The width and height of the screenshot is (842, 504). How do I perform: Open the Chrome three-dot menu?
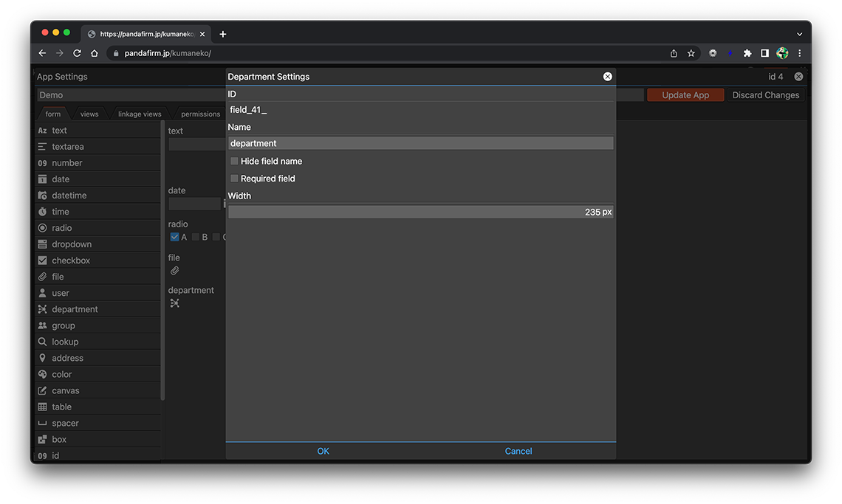799,53
